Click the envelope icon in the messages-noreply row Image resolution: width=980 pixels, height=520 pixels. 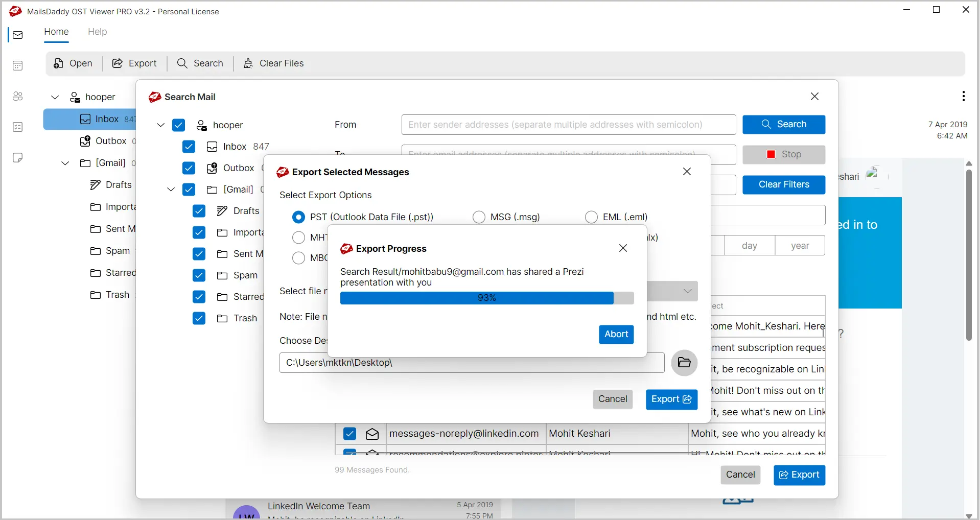(372, 434)
